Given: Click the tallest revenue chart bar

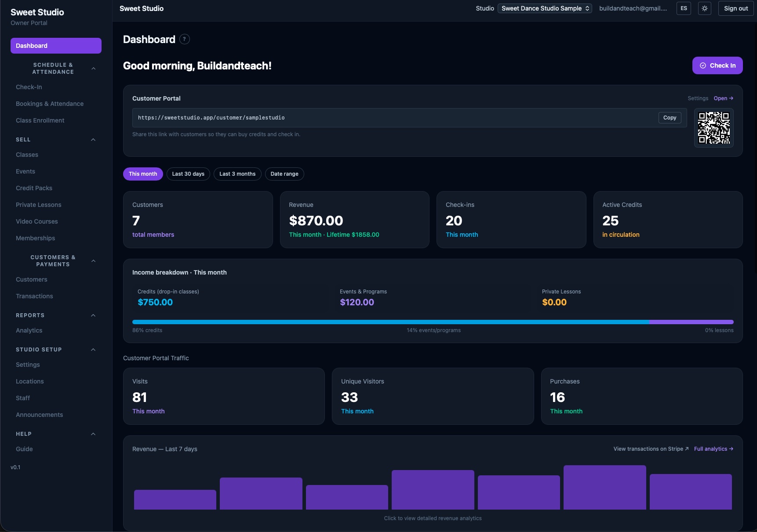Looking at the screenshot, I should click(x=604, y=487).
